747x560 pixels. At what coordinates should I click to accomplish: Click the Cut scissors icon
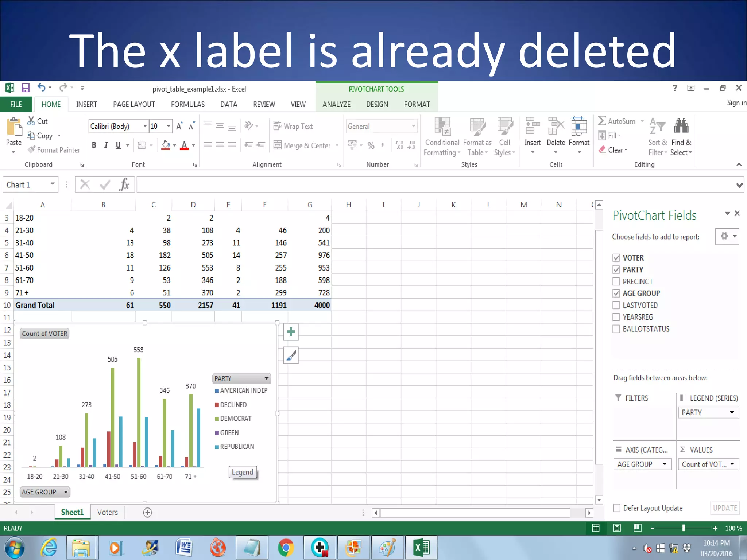tap(31, 121)
